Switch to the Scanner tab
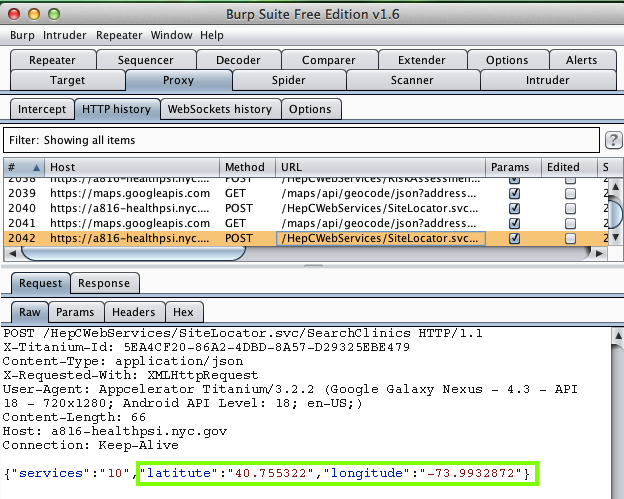This screenshot has width=624, height=499. (412, 80)
